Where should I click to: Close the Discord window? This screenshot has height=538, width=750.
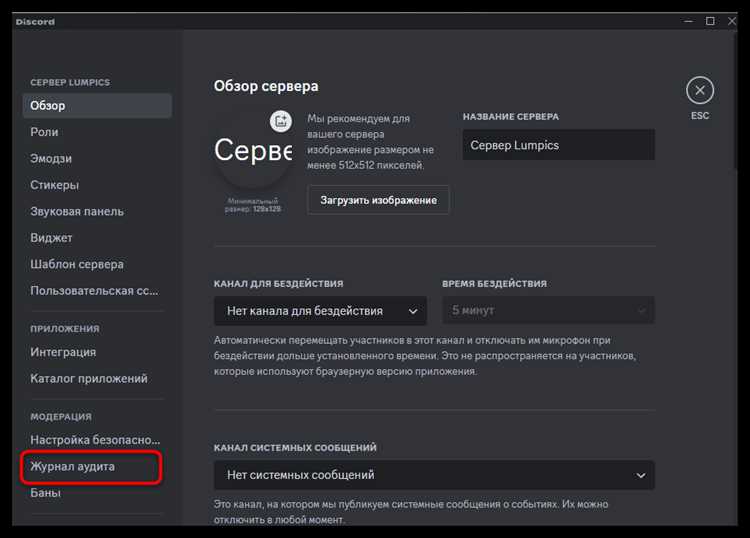pyautogui.click(x=732, y=22)
